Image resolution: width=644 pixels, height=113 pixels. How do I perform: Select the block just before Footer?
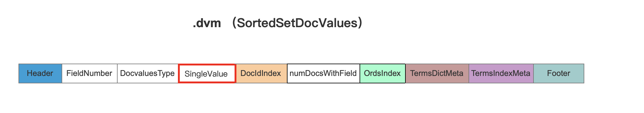point(501,73)
